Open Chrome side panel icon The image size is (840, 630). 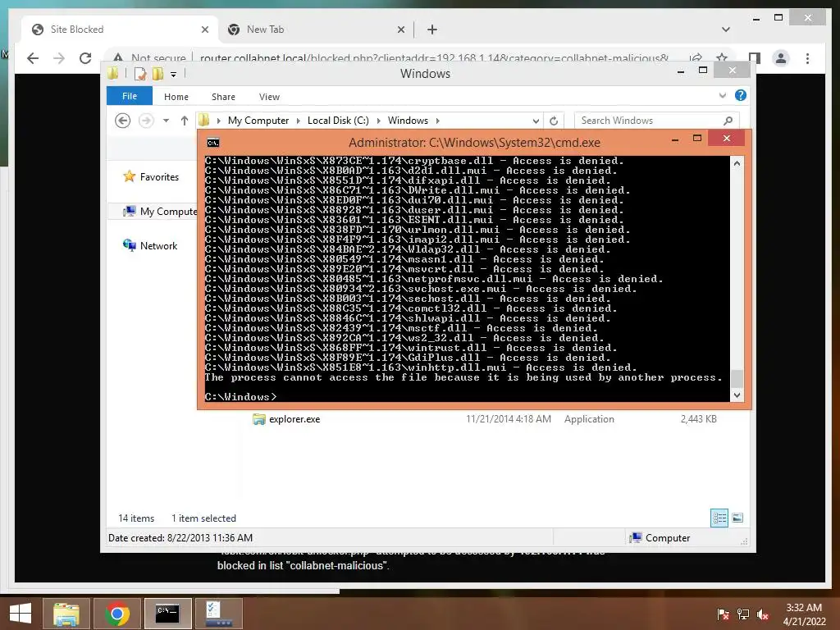[x=755, y=58]
